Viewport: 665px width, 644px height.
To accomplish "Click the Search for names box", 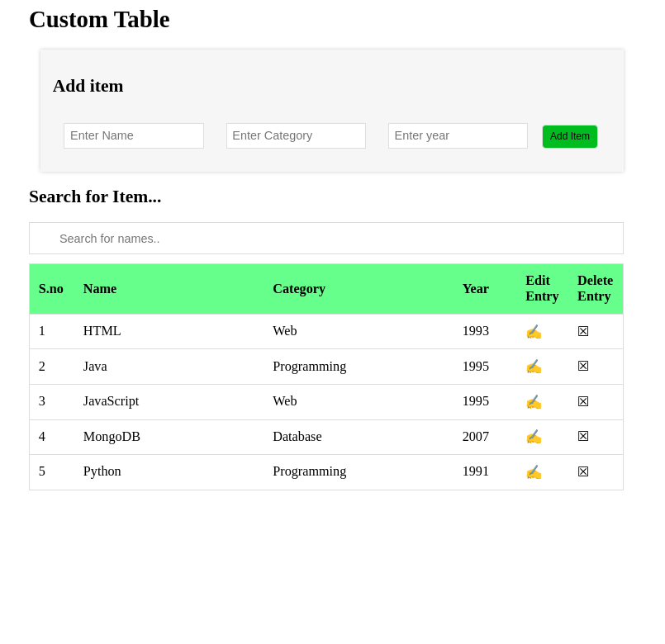I will [x=326, y=239].
